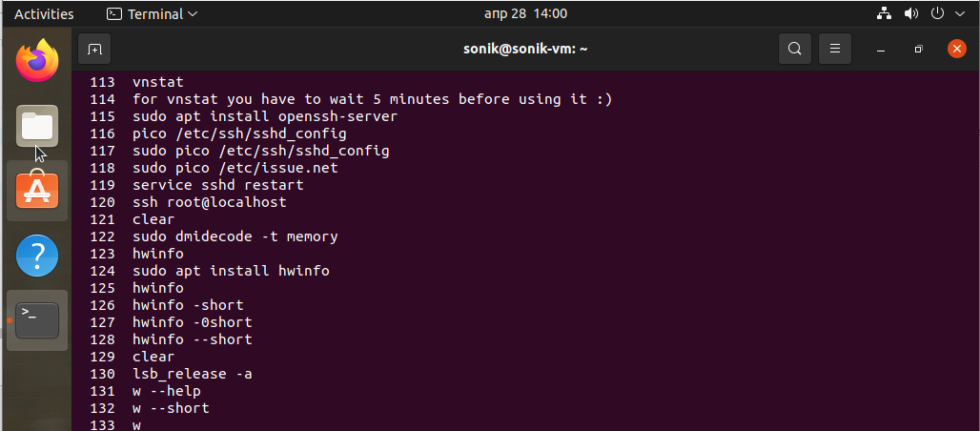
Task: Restore the terminal window size
Action: (918, 49)
